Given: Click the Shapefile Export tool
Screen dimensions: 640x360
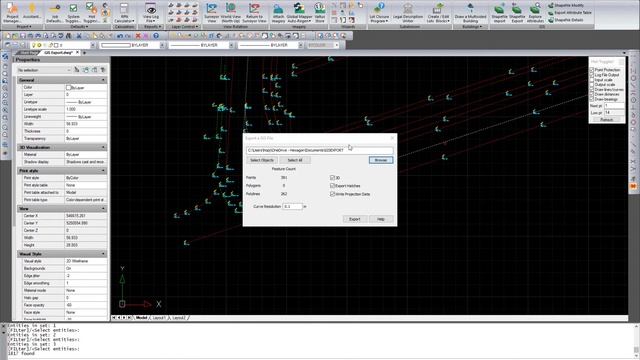Looking at the screenshot, I should [x=517, y=12].
